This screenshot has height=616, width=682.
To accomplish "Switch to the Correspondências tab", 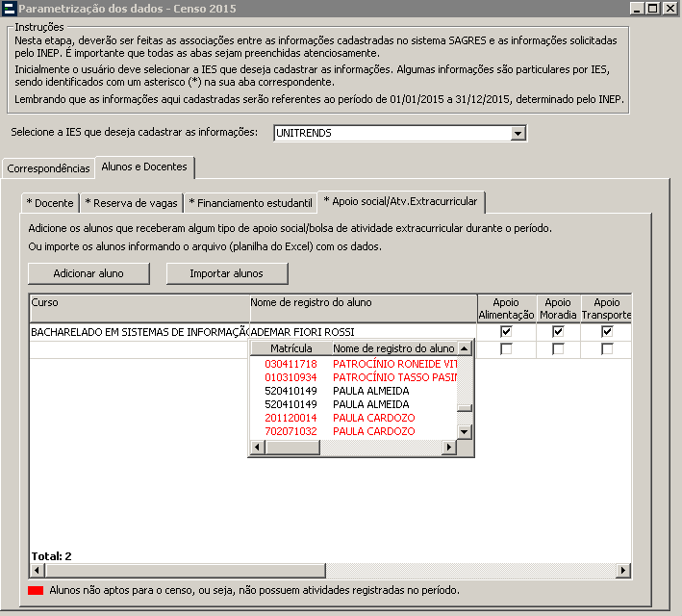I will tap(48, 168).
